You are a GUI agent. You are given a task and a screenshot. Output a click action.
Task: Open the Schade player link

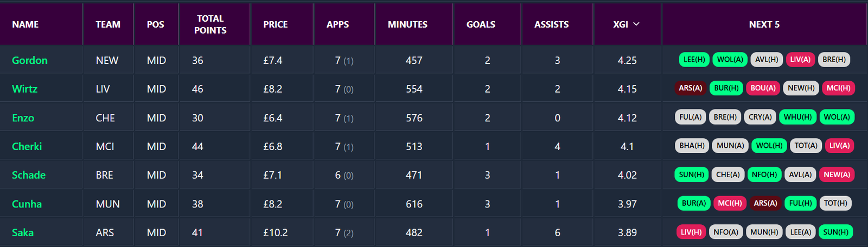pos(29,175)
